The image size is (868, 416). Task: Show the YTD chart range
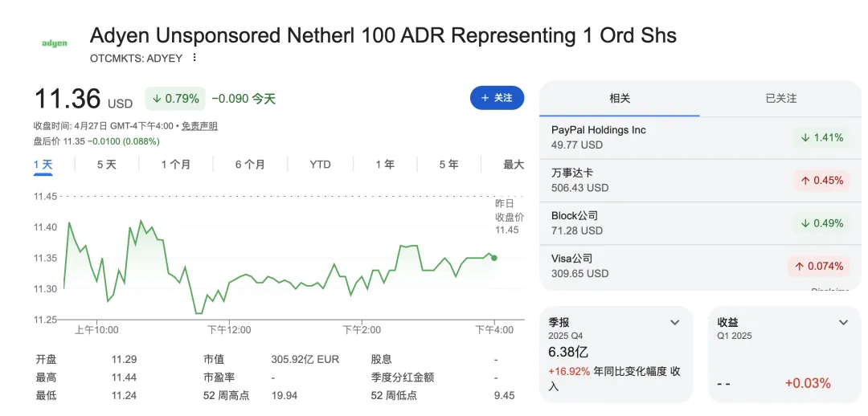tap(320, 165)
